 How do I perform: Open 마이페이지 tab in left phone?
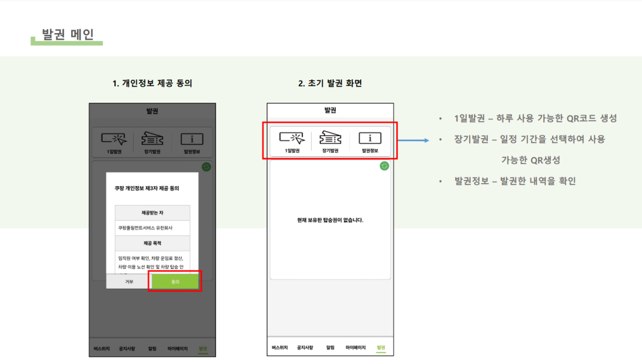point(177,349)
